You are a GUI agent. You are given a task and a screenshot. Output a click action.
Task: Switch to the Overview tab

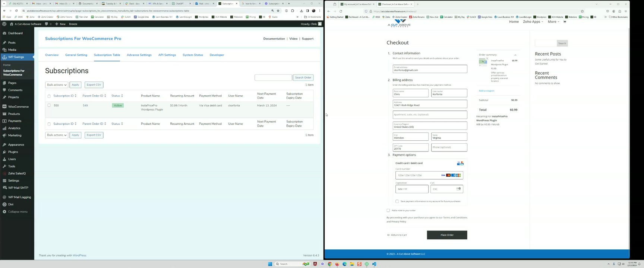click(52, 55)
